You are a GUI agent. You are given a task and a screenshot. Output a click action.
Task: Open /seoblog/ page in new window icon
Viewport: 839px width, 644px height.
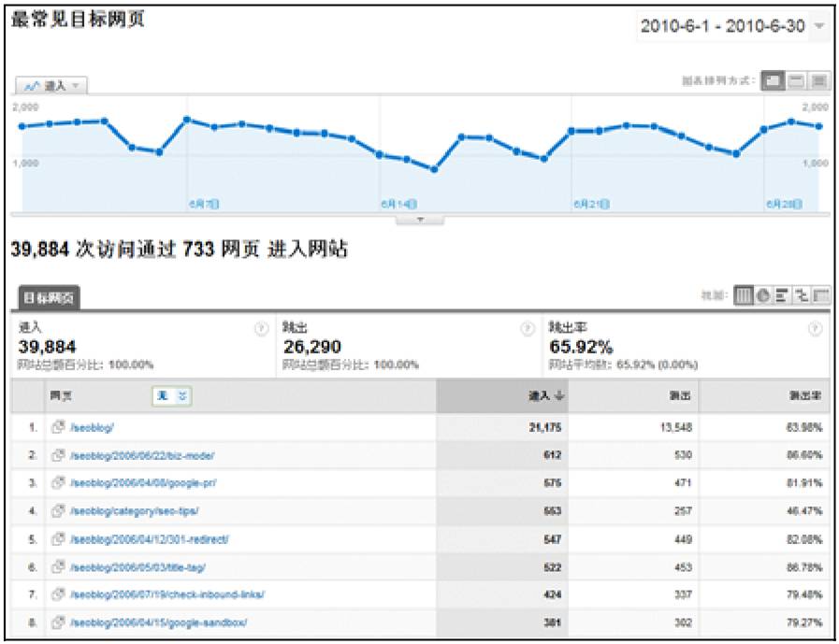click(58, 427)
